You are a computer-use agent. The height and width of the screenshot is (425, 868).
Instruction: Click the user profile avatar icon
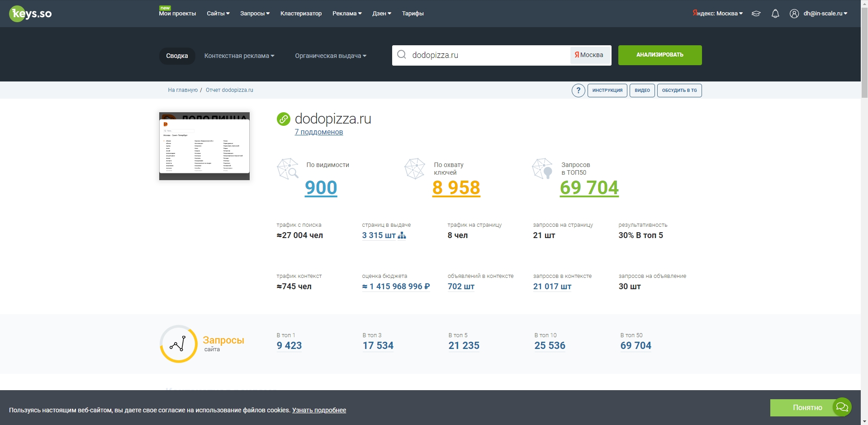(x=794, y=14)
